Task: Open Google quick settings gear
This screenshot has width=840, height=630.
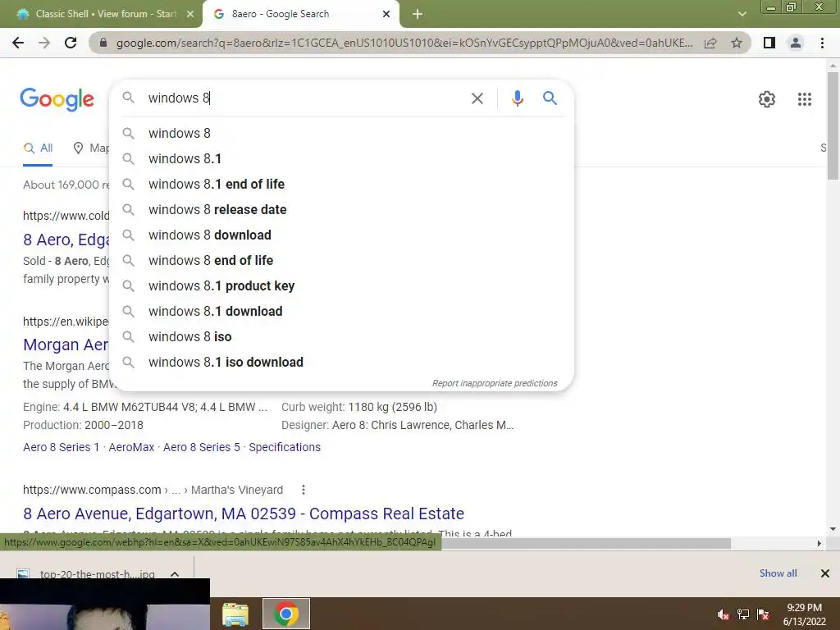Action: point(767,99)
